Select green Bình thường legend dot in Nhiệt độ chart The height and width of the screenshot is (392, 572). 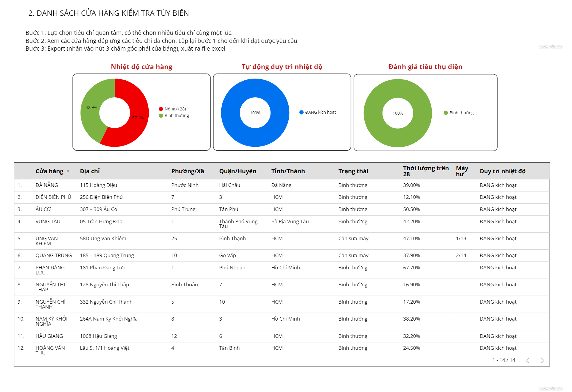click(161, 115)
